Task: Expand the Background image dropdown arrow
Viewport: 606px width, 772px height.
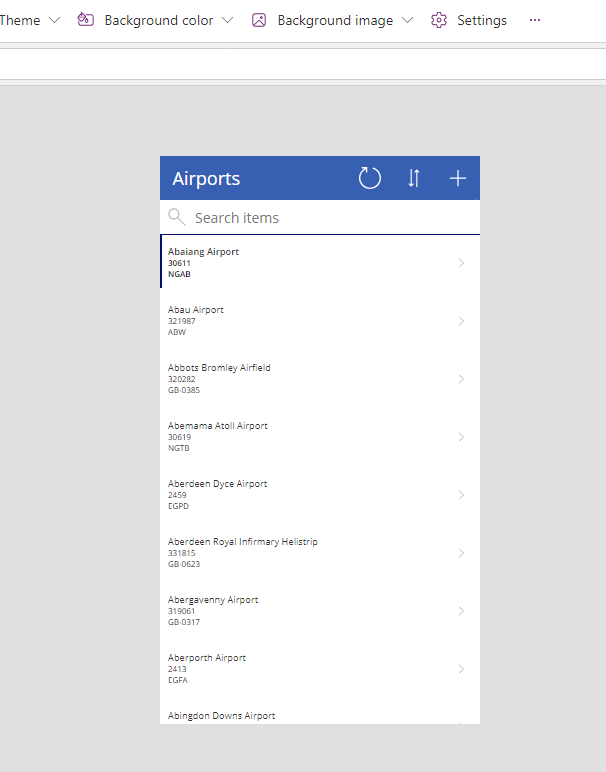Action: tap(407, 20)
